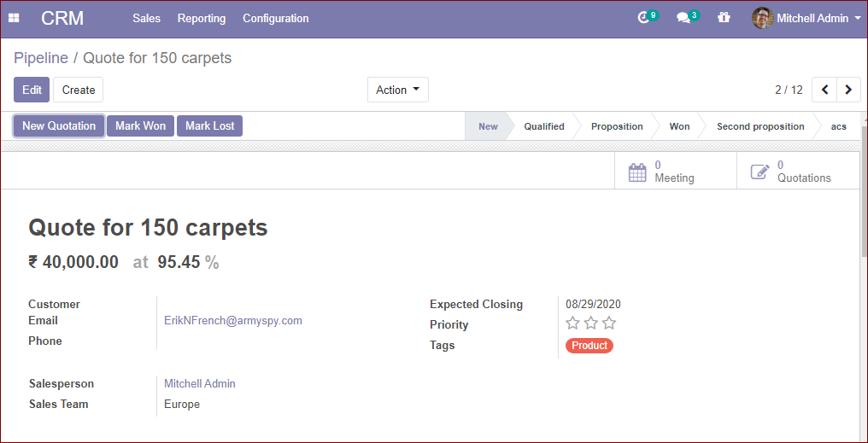Click the Sales Team label
The width and height of the screenshot is (868, 443).
(x=59, y=404)
